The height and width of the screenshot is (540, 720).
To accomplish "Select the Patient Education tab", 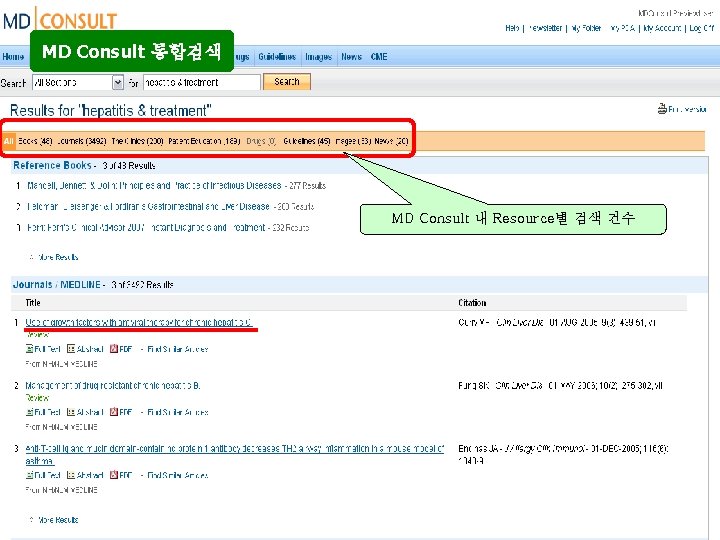I will click(204, 141).
